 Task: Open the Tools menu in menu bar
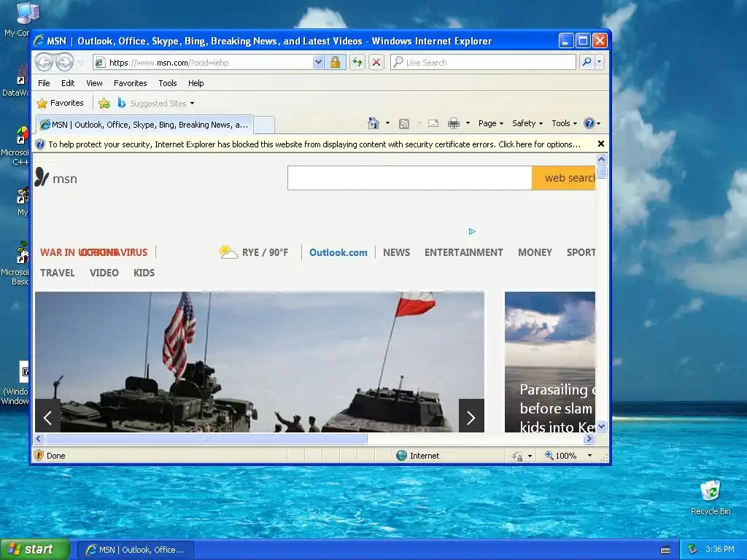tap(168, 83)
